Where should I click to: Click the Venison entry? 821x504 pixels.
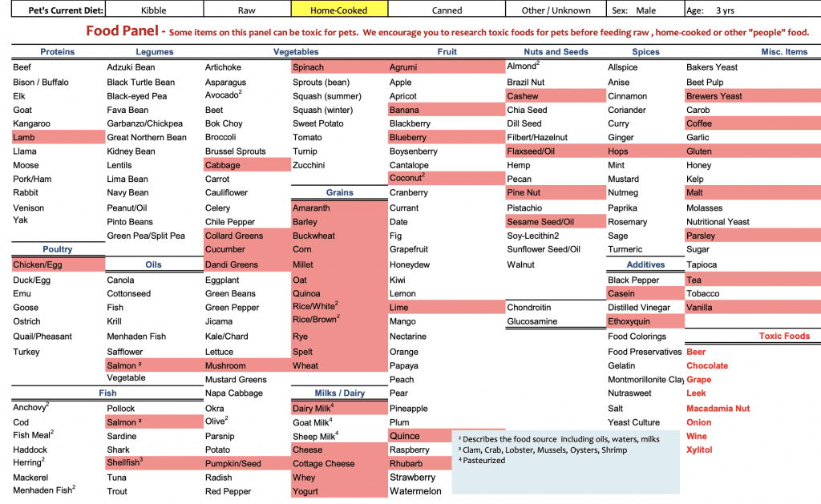click(x=29, y=208)
